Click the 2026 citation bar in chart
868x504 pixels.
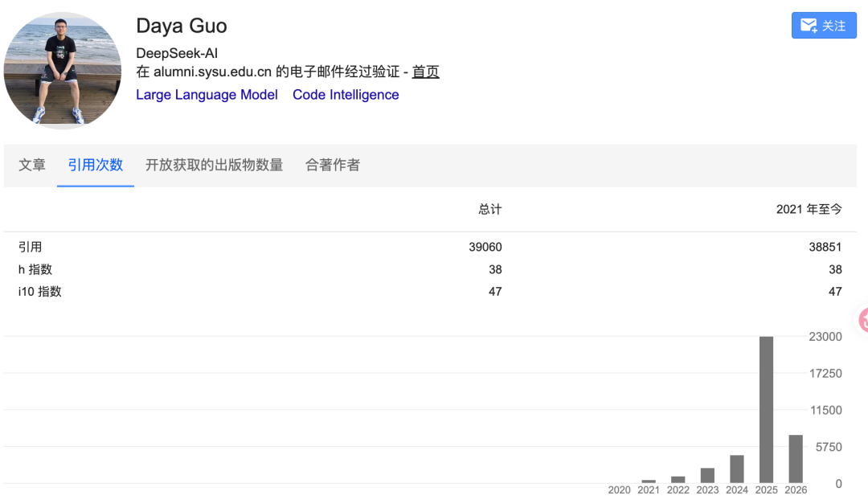796,458
